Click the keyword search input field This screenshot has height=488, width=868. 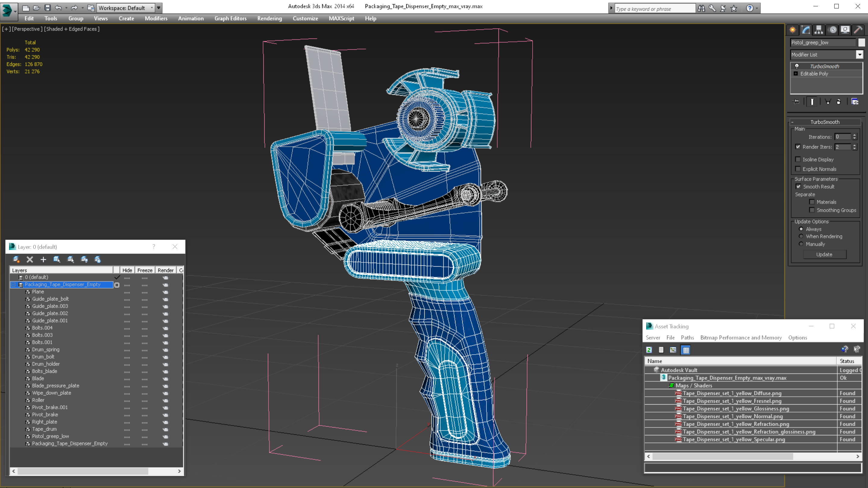pyautogui.click(x=654, y=9)
